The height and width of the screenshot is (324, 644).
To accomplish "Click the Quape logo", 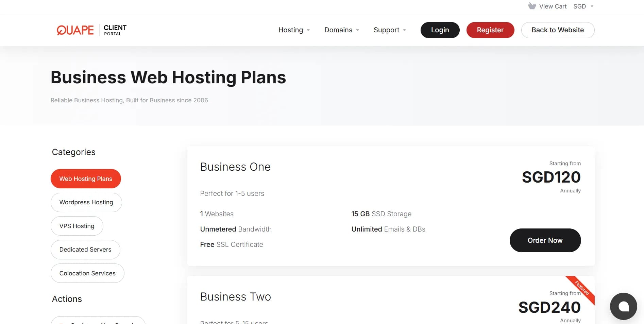I will 75,30.
